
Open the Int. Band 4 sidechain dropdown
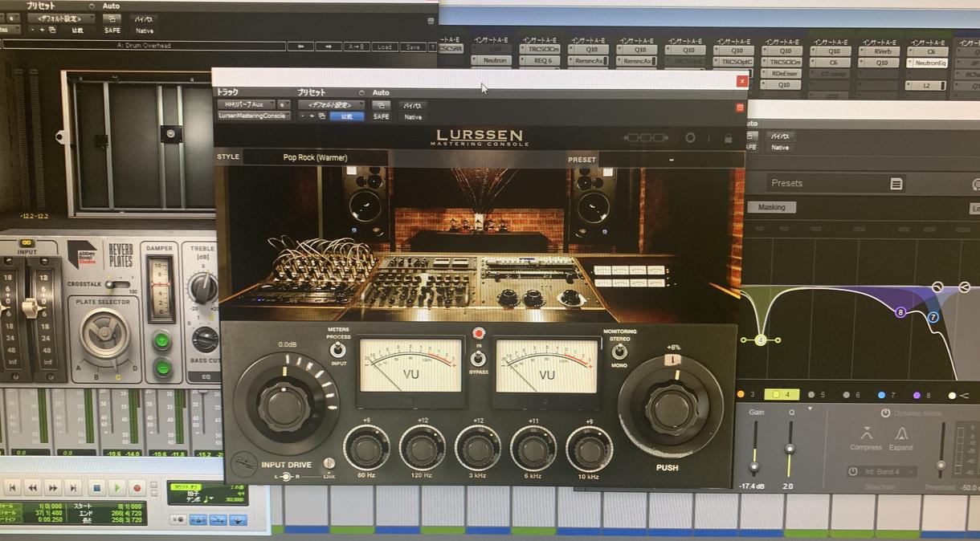882,471
